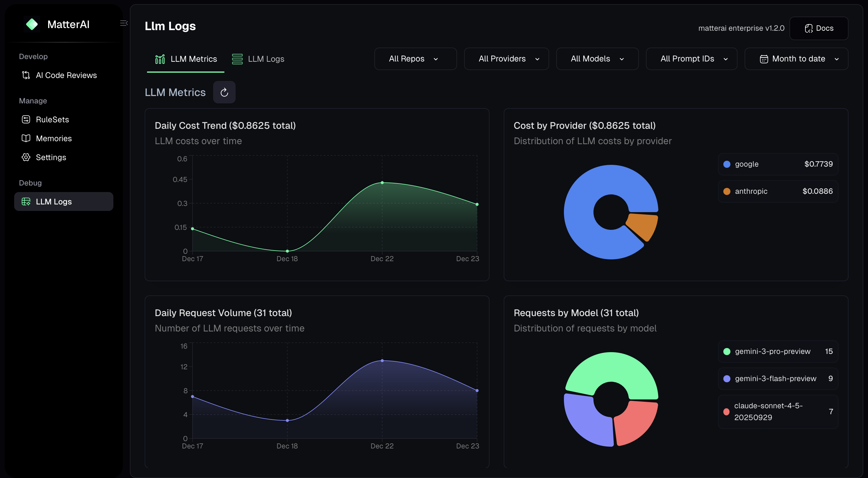This screenshot has width=868, height=478.
Task: Select the AI Code Reviews icon
Action: (x=26, y=75)
